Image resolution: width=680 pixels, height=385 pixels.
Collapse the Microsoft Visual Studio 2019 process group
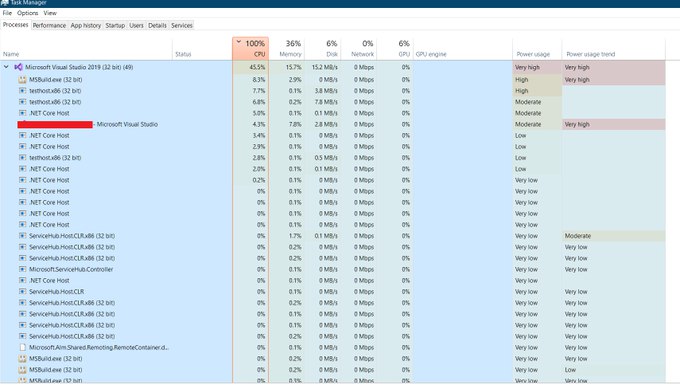(x=6, y=67)
